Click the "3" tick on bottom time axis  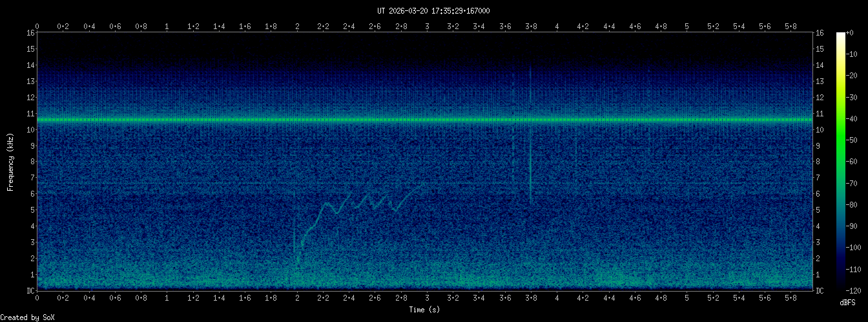pyautogui.click(x=428, y=298)
